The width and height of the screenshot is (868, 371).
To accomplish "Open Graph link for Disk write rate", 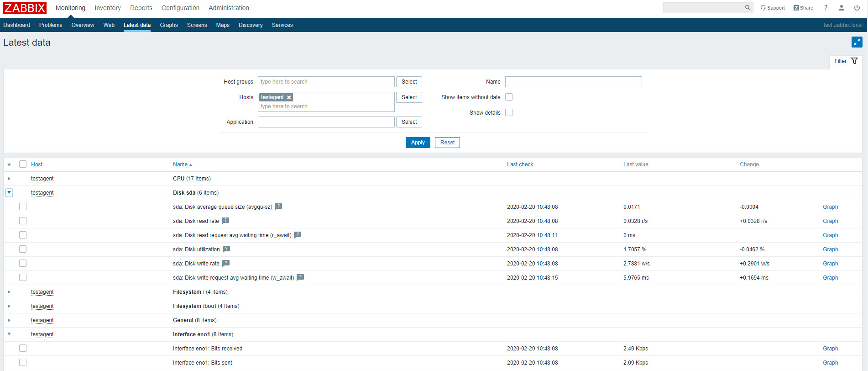I will click(x=830, y=264).
